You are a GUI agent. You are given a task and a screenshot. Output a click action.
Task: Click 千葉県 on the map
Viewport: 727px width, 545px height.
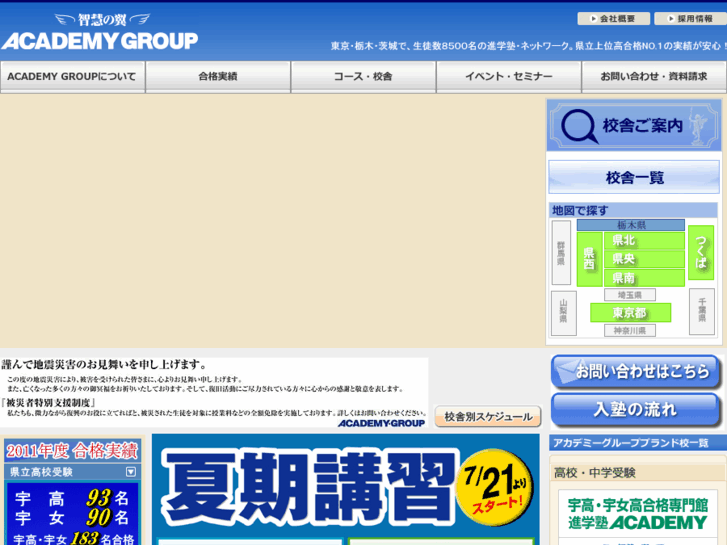click(x=701, y=311)
